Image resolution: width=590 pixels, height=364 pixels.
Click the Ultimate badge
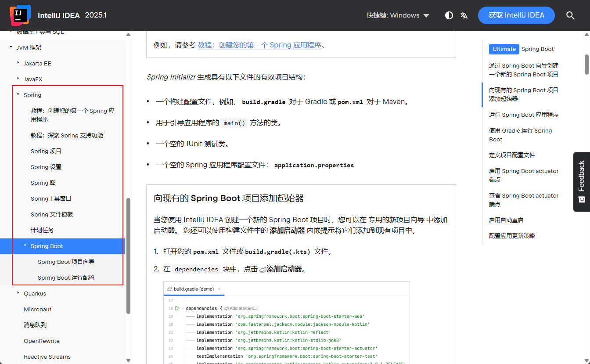click(x=504, y=49)
